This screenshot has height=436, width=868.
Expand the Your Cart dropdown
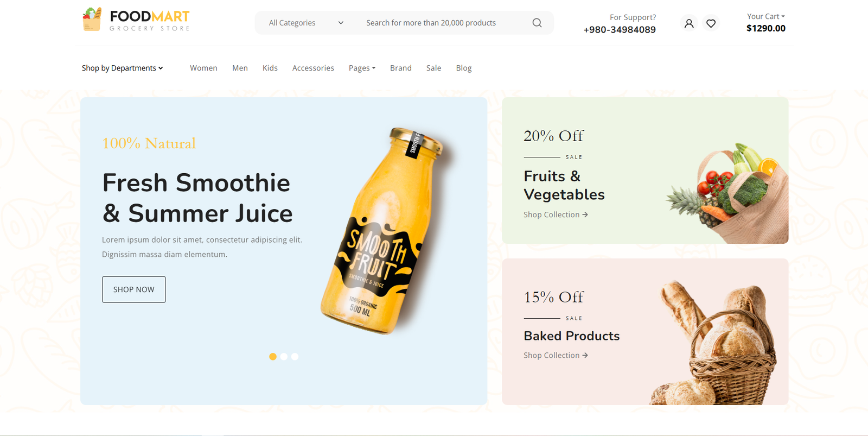765,16
